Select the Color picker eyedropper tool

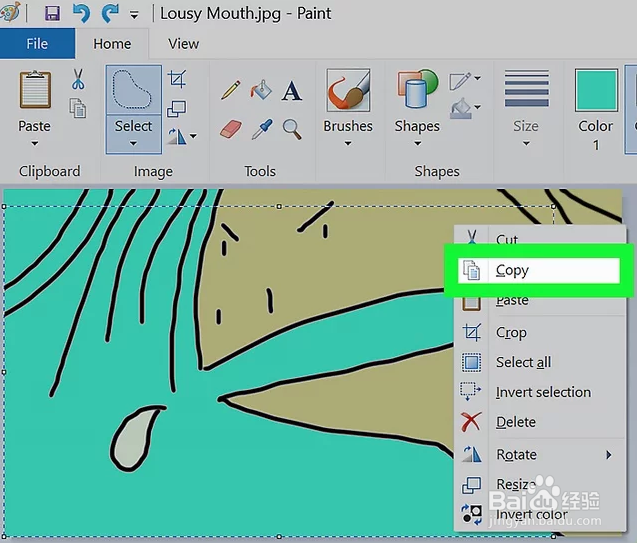[x=262, y=129]
